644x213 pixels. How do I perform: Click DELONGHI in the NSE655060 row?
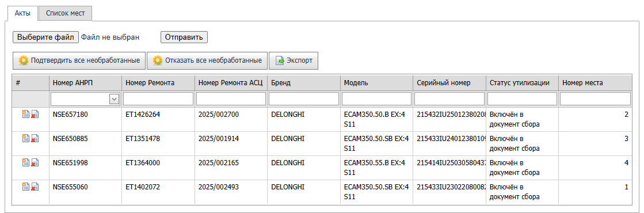coord(288,187)
